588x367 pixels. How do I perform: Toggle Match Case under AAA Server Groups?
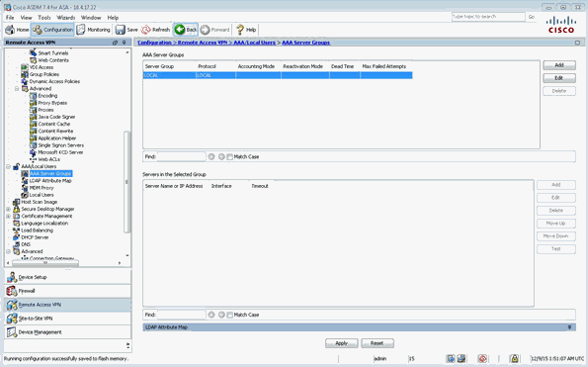pos(230,157)
